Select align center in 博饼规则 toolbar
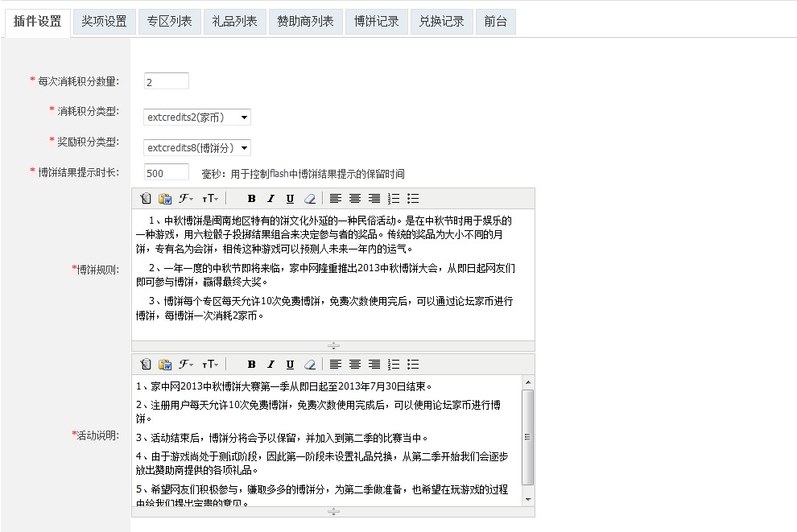This screenshot has width=797, height=532. point(354,198)
